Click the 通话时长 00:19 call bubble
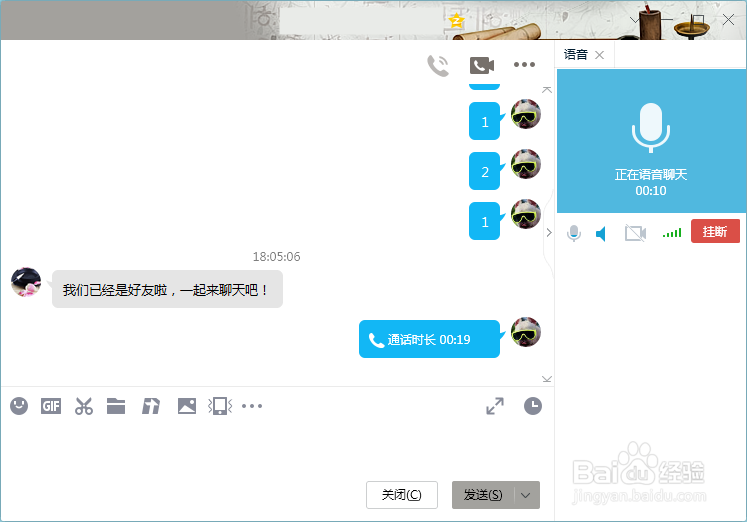The height and width of the screenshot is (522, 747). point(429,339)
